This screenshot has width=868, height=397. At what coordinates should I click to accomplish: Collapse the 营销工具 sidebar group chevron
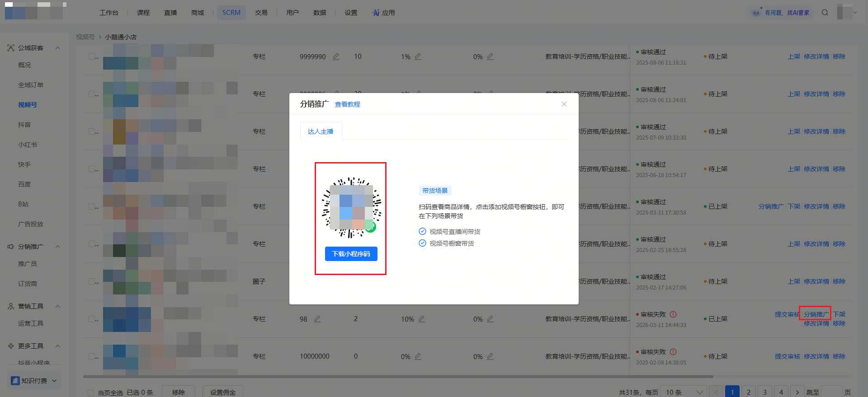(58, 306)
